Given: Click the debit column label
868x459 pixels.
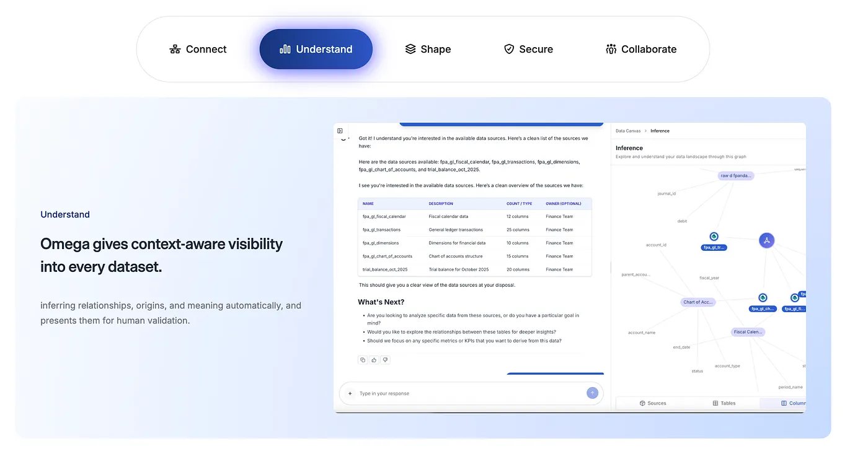Looking at the screenshot, I should click(682, 221).
